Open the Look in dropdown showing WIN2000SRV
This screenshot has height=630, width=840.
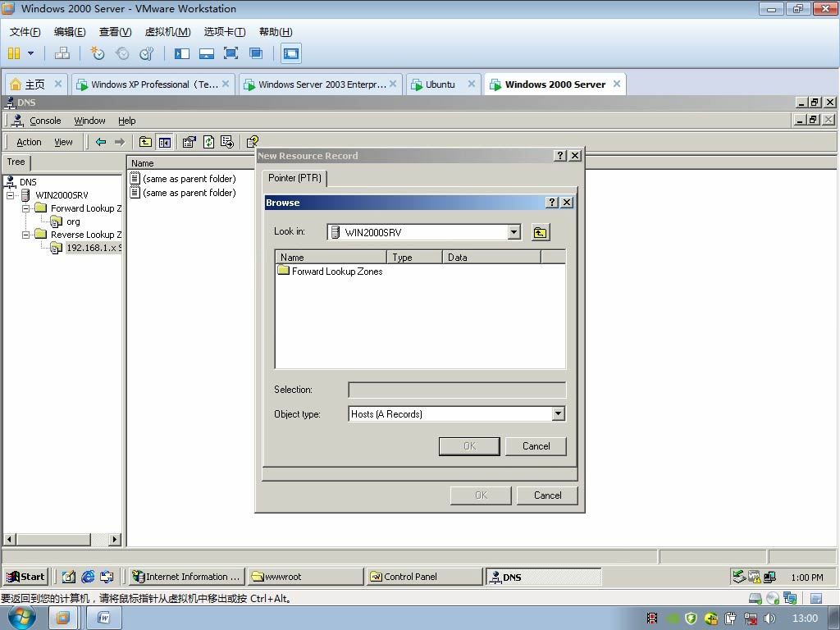point(514,232)
